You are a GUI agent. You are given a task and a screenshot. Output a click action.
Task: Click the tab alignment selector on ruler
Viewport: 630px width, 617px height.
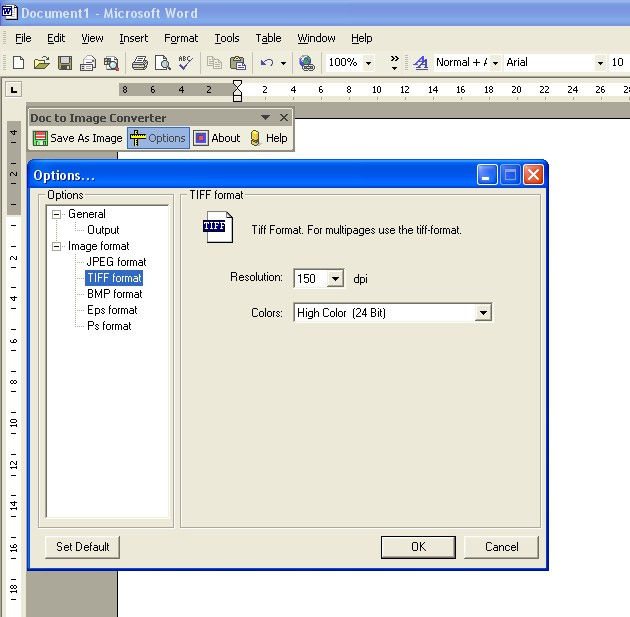point(14,90)
